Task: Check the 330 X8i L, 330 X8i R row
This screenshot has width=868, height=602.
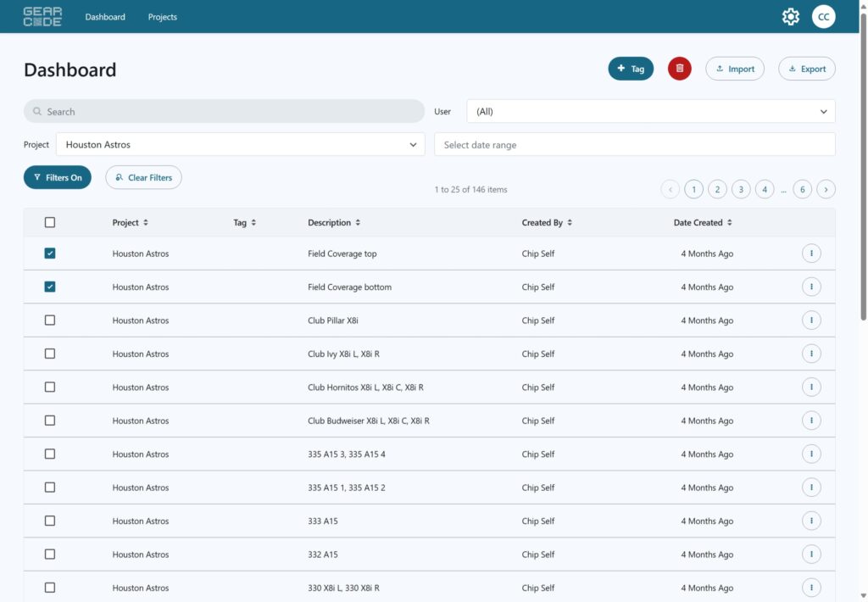Action: pos(50,588)
